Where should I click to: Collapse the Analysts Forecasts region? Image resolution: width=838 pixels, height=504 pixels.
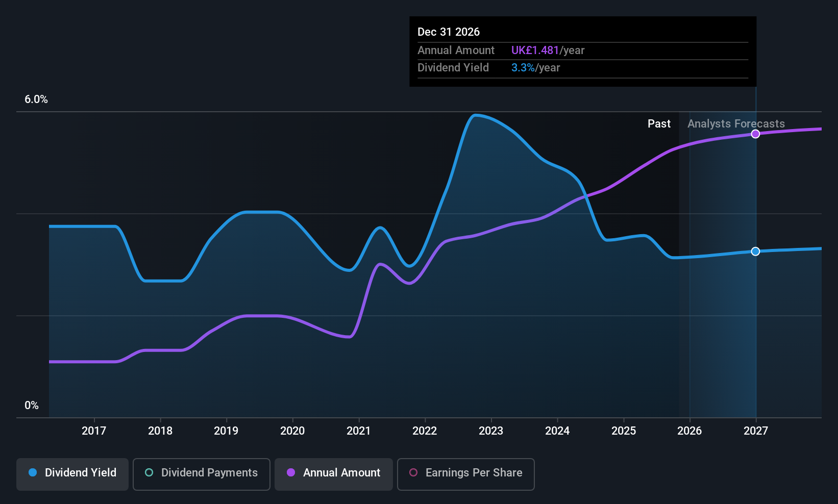pyautogui.click(x=736, y=123)
